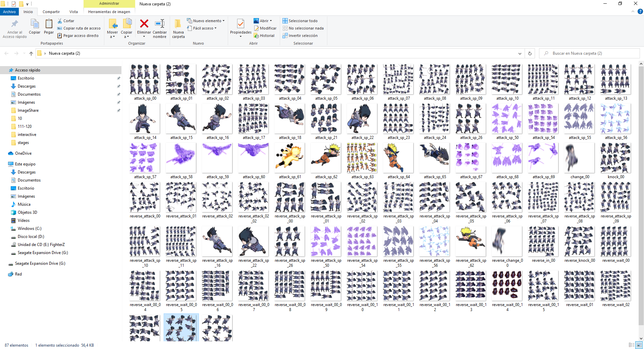Click the Pegar clipboard icon
This screenshot has height=349, width=644.
[x=49, y=24]
